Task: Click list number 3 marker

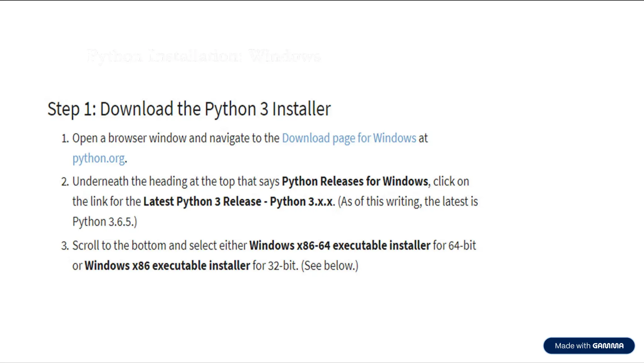Action: [65, 246]
